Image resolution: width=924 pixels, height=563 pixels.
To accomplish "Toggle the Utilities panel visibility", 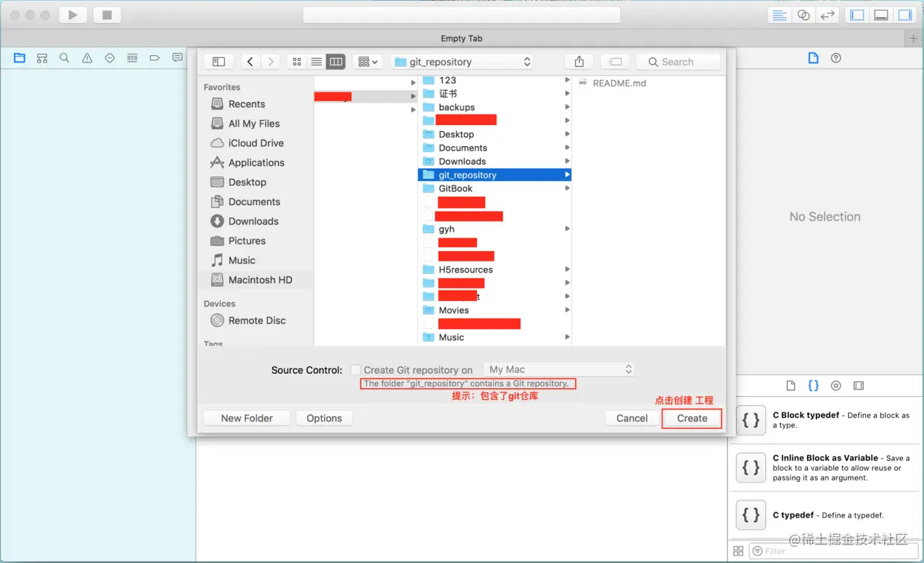I will point(905,15).
